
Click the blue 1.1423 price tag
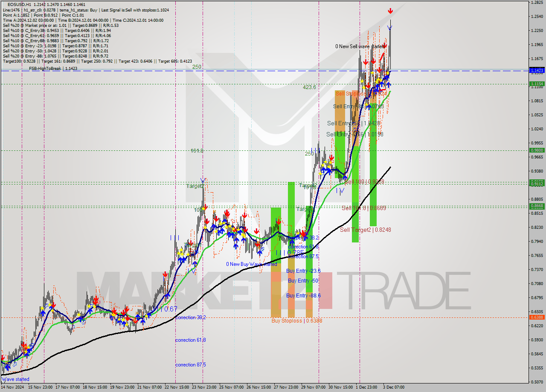coord(536,70)
